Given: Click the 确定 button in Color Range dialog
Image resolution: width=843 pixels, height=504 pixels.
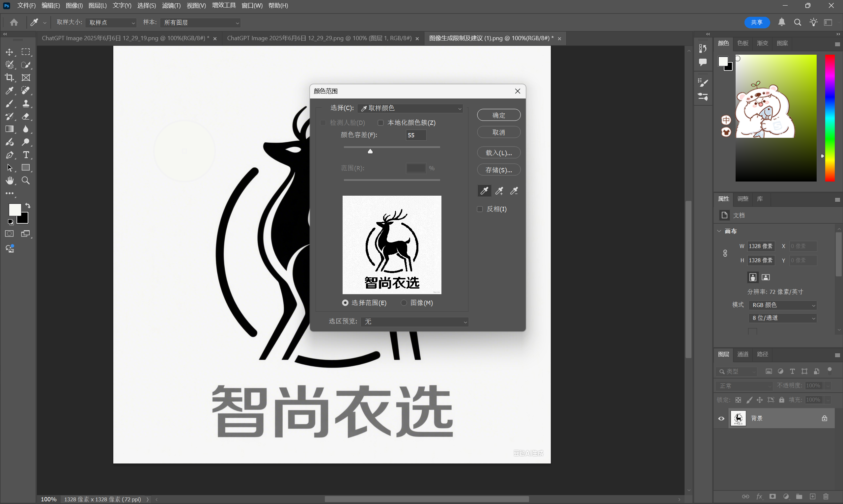Looking at the screenshot, I should [x=498, y=115].
